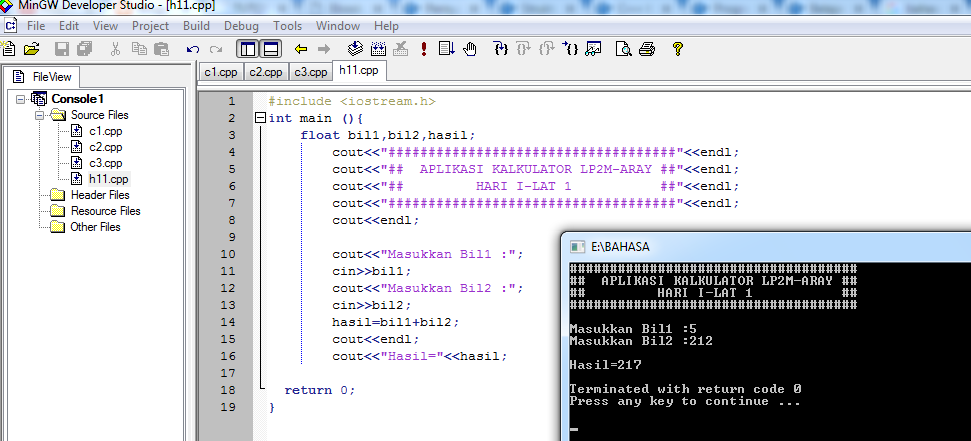Screen dimensions: 971x441
Task: Open the Project menu
Action: [x=150, y=26]
